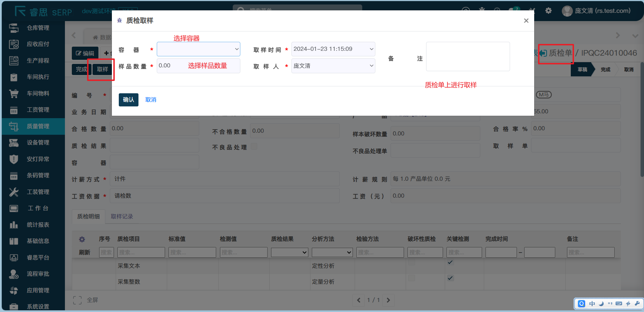Click the table settings gear icon
The width and height of the screenshot is (644, 312).
(x=82, y=239)
